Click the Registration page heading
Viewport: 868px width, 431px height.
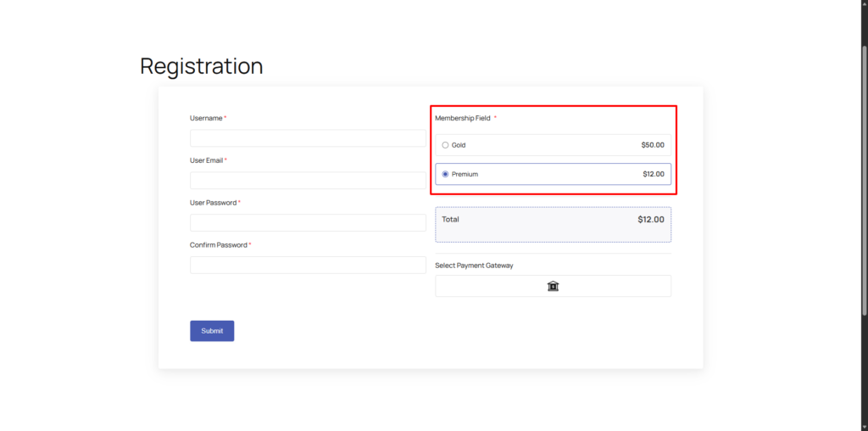(x=201, y=66)
